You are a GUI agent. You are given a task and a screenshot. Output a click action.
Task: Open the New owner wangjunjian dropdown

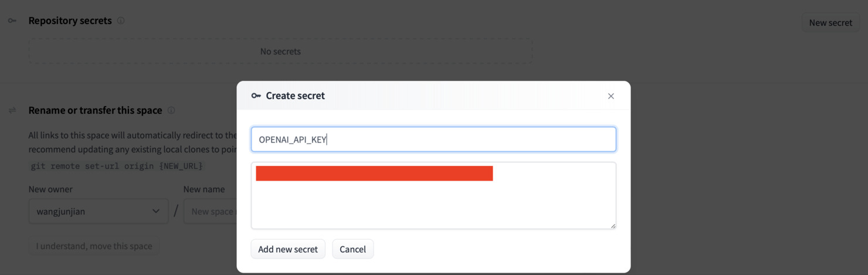(98, 211)
